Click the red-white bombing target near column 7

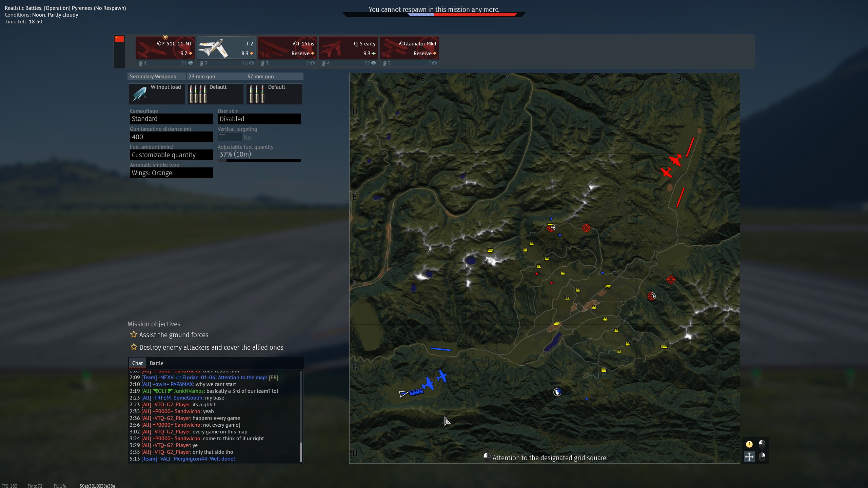pos(551,228)
